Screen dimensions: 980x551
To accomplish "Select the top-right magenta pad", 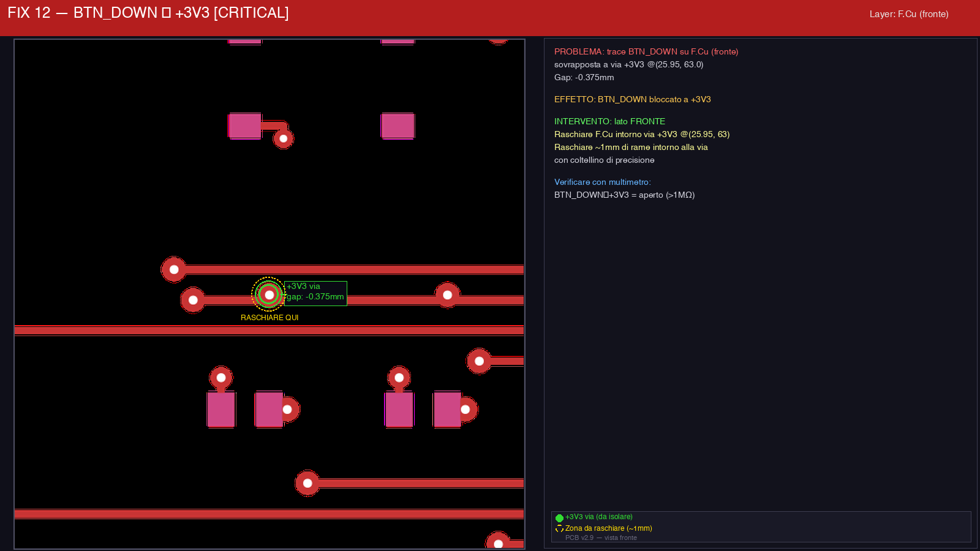I will pyautogui.click(x=398, y=126).
